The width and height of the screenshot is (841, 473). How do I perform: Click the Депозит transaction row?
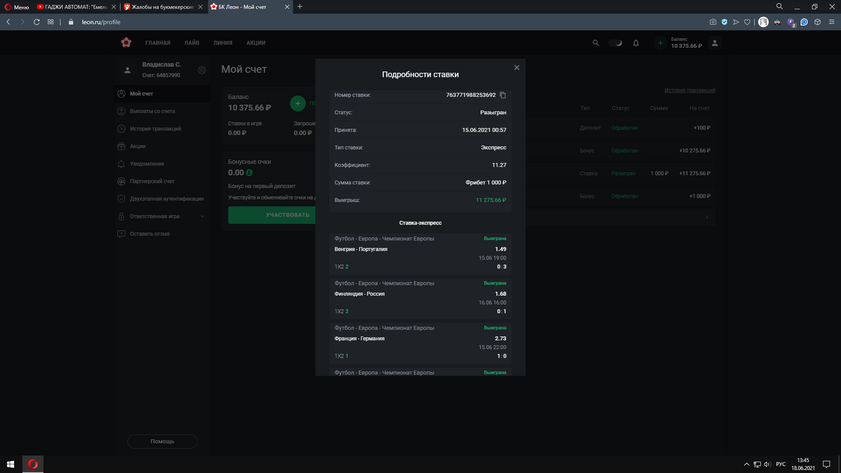pos(621,128)
